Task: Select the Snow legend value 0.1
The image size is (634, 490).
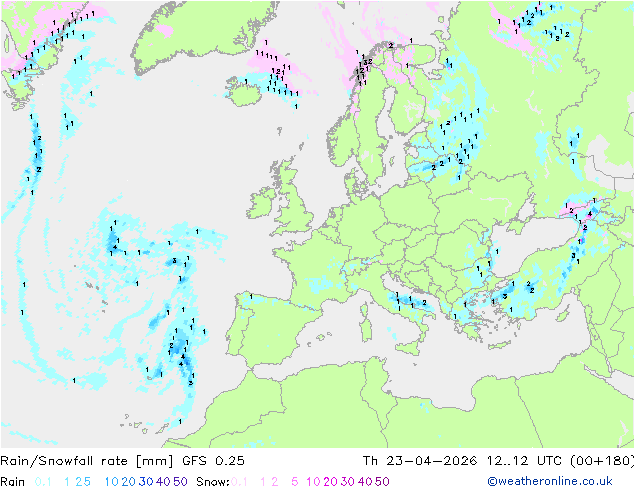Action: tap(239, 482)
